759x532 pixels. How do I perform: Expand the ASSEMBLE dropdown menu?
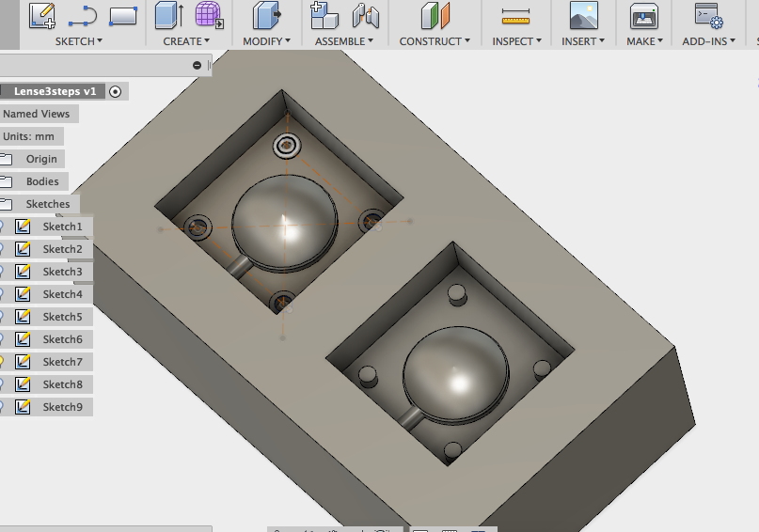pyautogui.click(x=344, y=41)
